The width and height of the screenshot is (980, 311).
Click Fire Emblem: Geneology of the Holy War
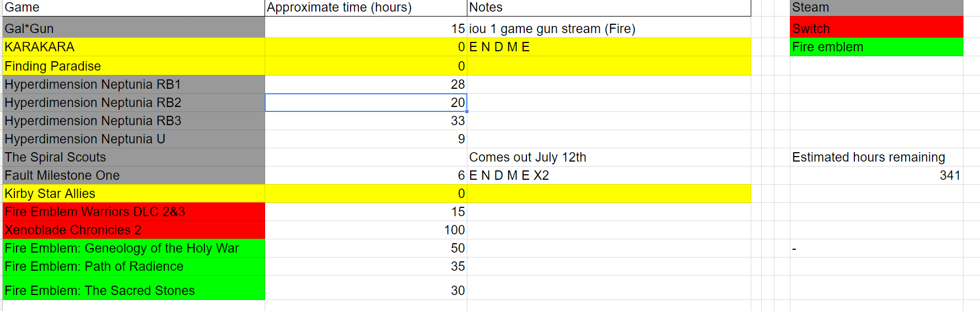tap(134, 248)
